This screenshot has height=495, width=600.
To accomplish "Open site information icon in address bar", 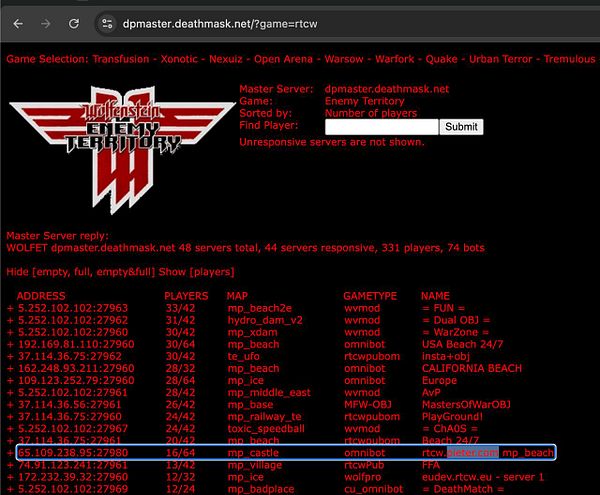I will [107, 24].
